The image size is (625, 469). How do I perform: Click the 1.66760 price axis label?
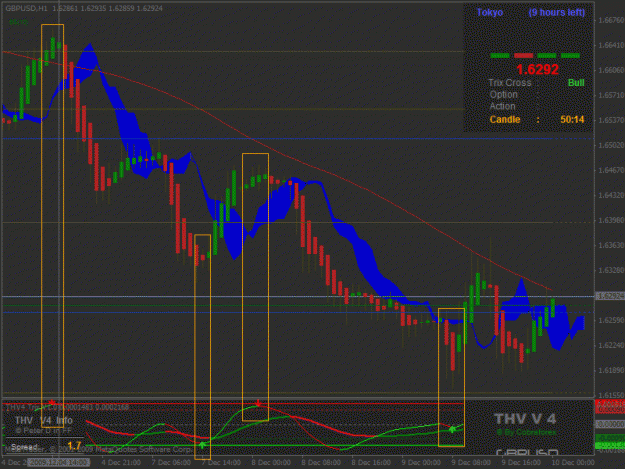click(611, 20)
